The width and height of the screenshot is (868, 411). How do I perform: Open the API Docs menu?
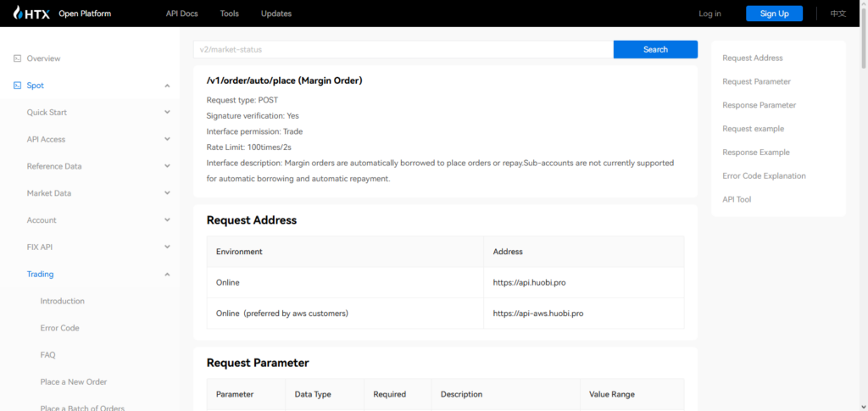coord(183,14)
